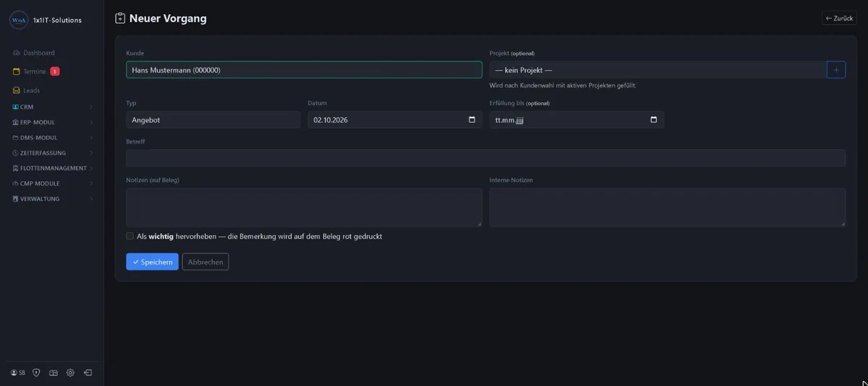Expand the VERWALTUNG chevron
The width and height of the screenshot is (868, 386).
pos(91,199)
